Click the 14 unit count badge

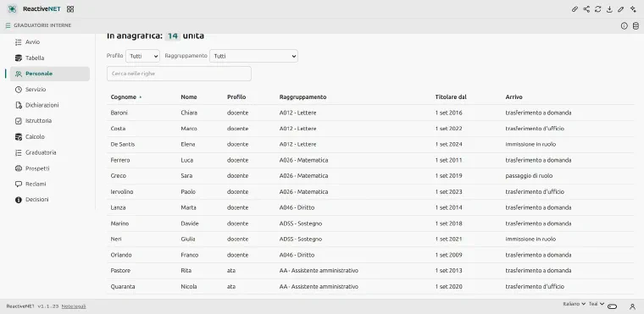[173, 36]
